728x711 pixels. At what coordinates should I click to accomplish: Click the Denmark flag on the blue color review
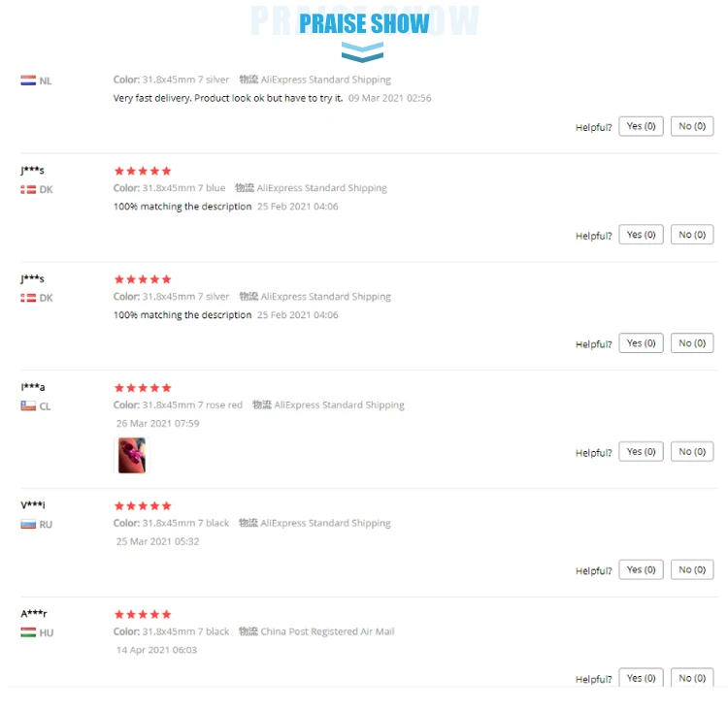click(28, 189)
